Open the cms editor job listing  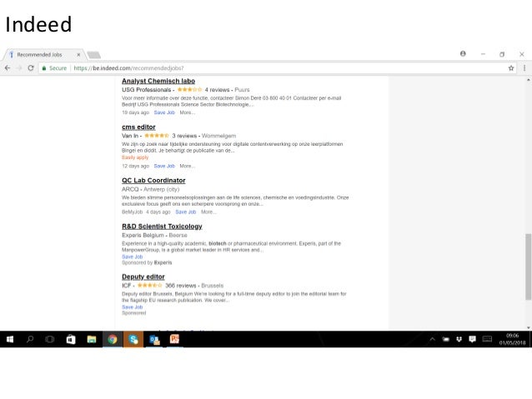click(x=138, y=127)
